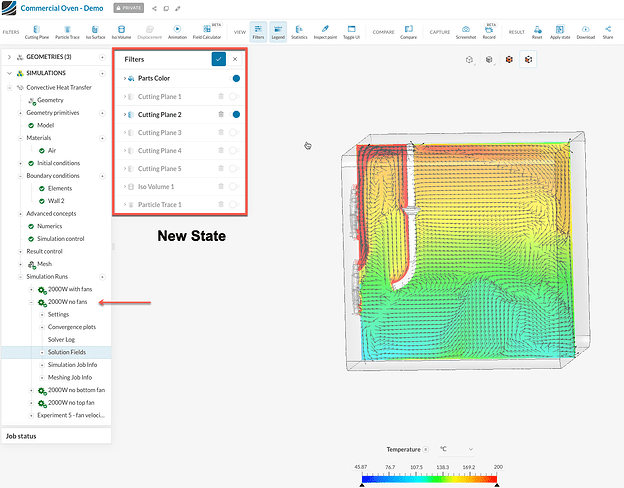Viewport: 624px width, 488px height.
Task: Open the temperature unit °C dropdown
Action: [456, 449]
